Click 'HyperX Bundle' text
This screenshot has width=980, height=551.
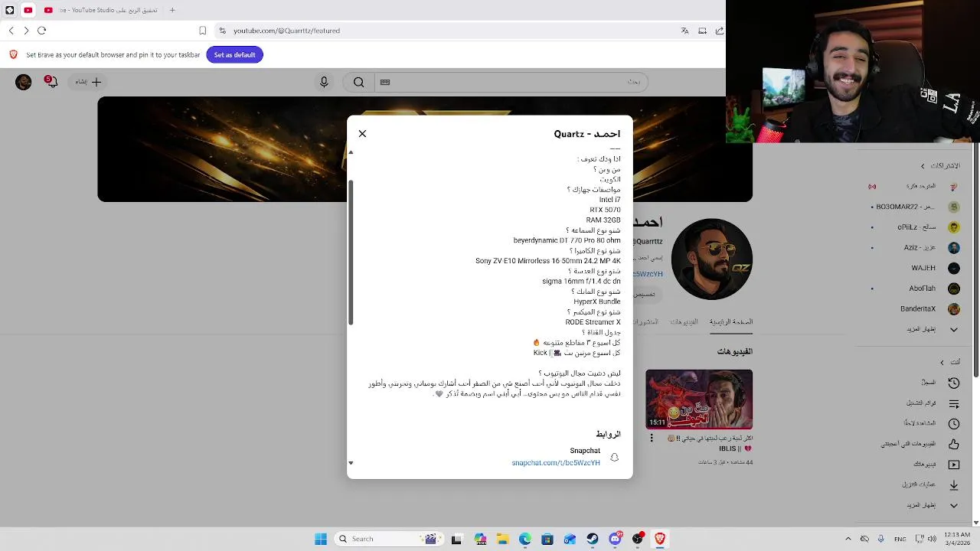597,302
